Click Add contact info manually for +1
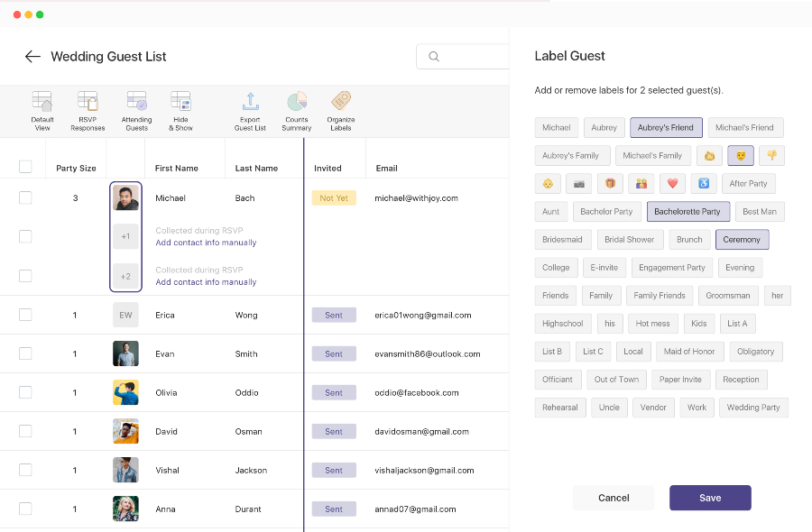The height and width of the screenshot is (532, 812). pyautogui.click(x=206, y=243)
